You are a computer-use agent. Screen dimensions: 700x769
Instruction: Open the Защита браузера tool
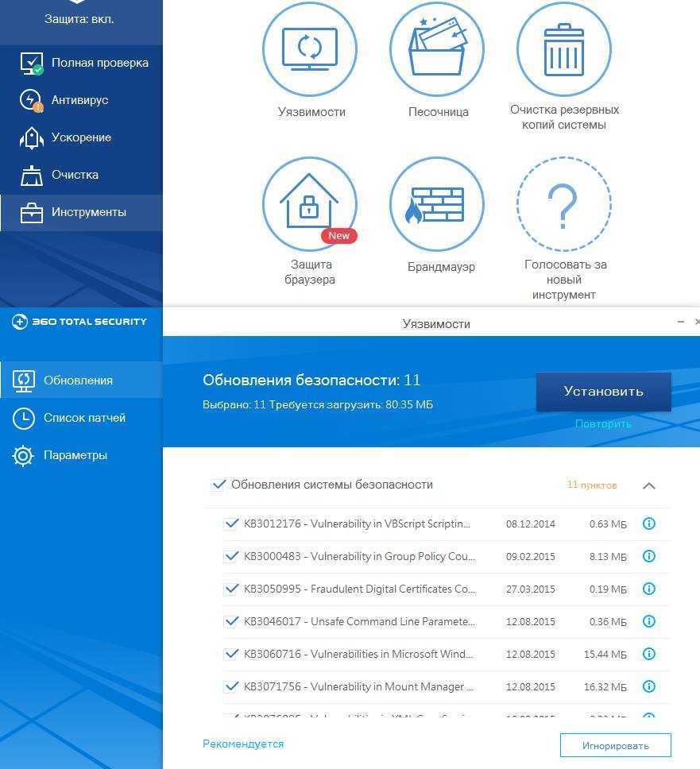pyautogui.click(x=310, y=204)
